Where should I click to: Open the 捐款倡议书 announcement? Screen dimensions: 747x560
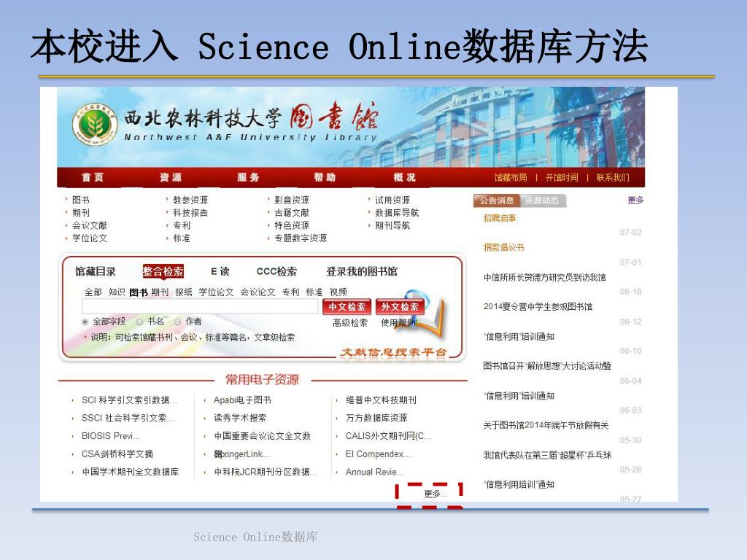pos(503,247)
